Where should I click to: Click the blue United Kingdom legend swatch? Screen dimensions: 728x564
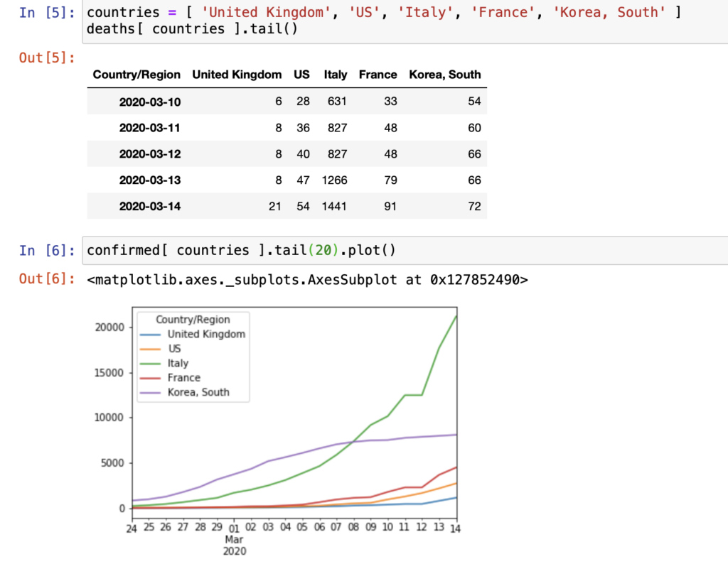click(x=151, y=335)
